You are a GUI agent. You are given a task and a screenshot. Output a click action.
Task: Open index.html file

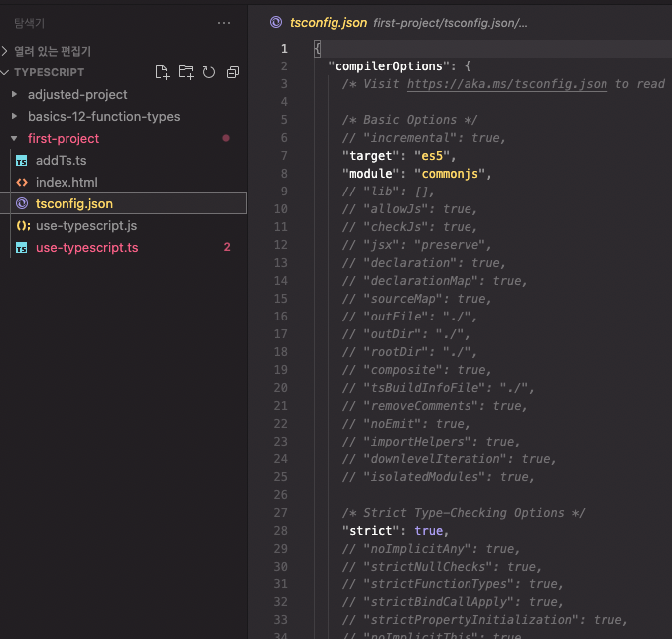pos(67,182)
